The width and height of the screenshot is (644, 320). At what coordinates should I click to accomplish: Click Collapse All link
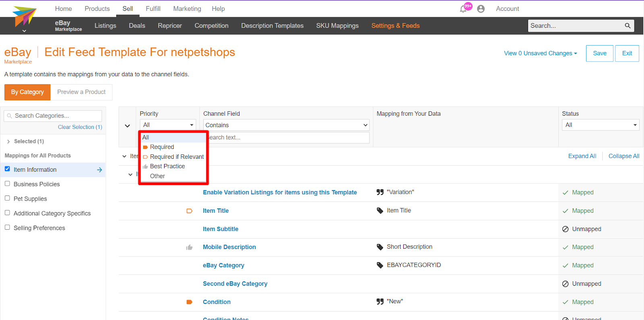[x=624, y=156]
